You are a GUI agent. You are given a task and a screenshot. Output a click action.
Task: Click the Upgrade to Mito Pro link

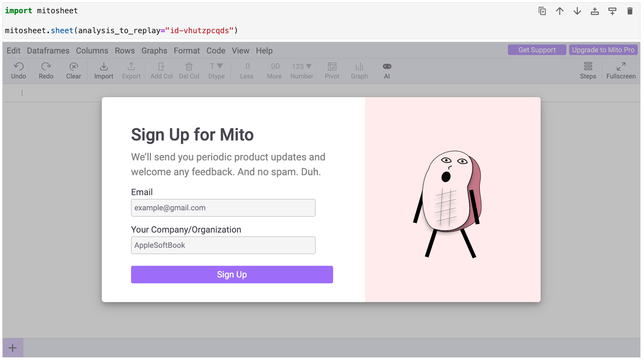click(603, 50)
